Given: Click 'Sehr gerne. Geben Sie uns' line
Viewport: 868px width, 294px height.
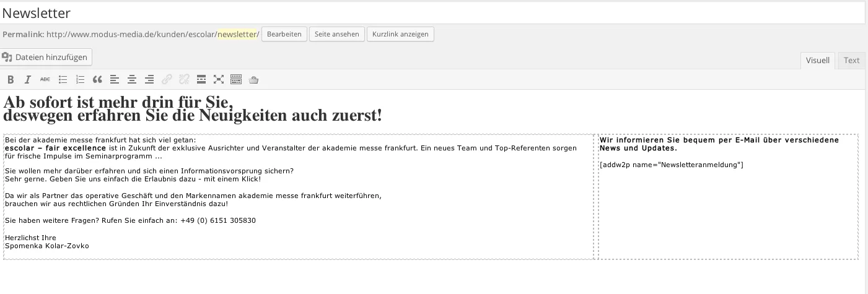Looking at the screenshot, I should click(133, 179).
